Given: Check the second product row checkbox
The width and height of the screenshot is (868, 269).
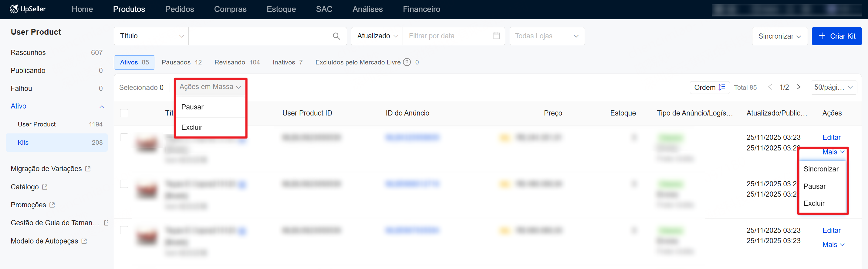Looking at the screenshot, I should (124, 184).
